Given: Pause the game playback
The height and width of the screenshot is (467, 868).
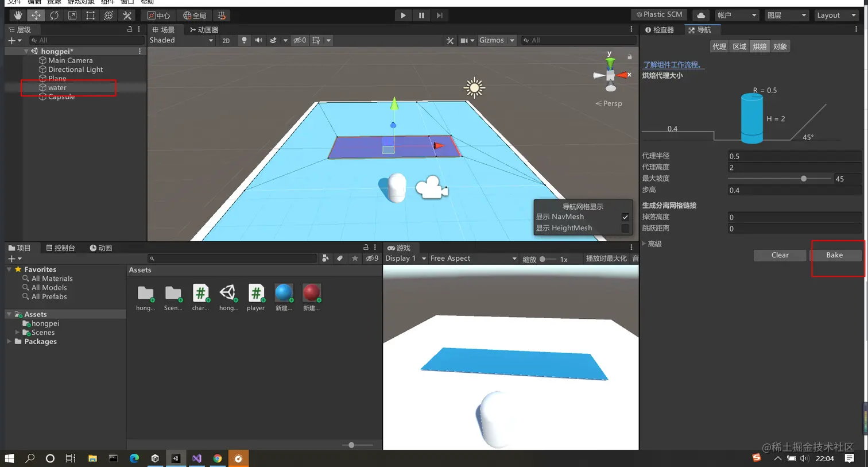Looking at the screenshot, I should coord(421,16).
